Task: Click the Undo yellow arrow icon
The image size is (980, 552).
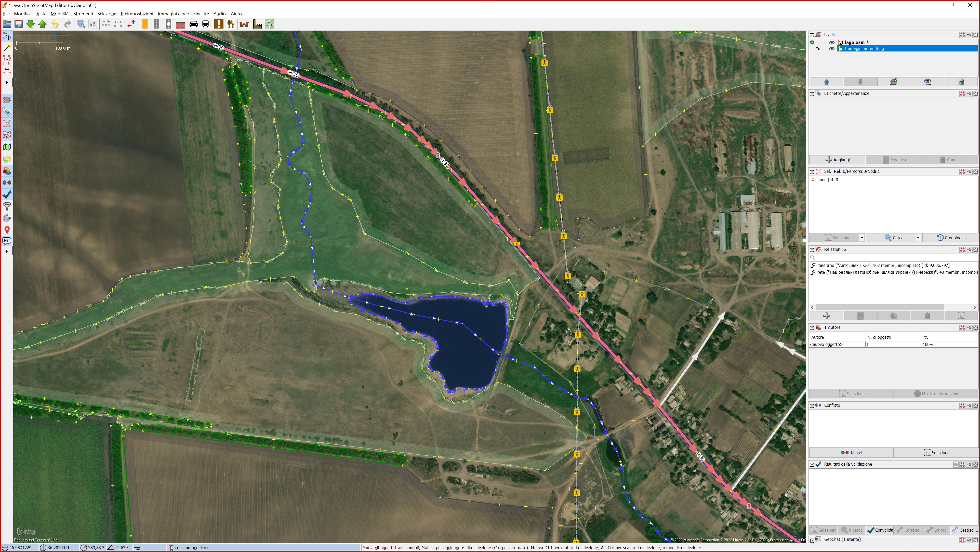Action: tap(55, 24)
